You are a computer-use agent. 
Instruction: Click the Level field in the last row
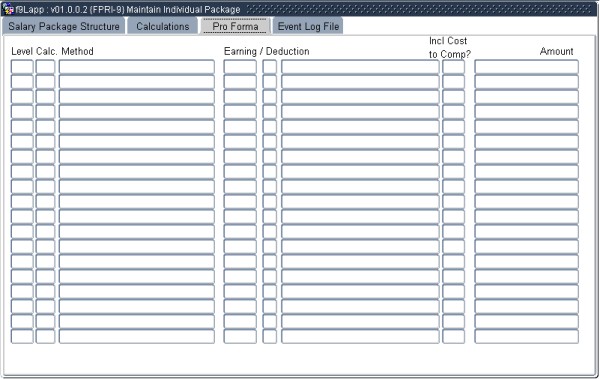point(22,337)
